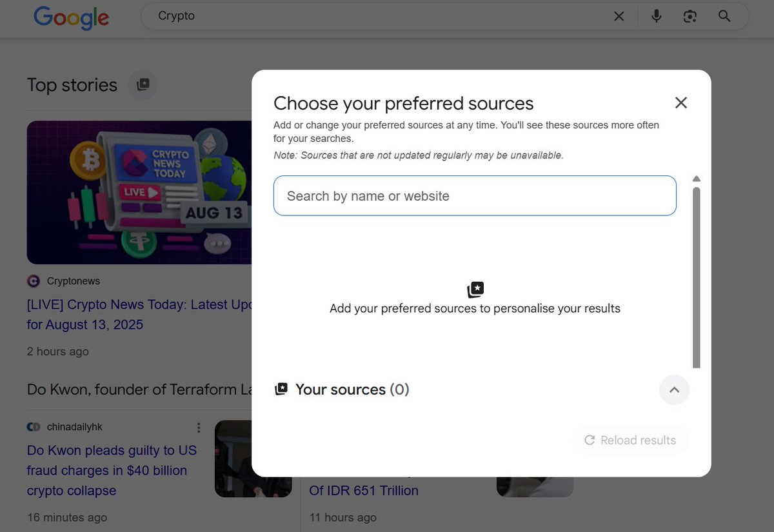Screen dimensions: 774x532
Task: Click the 2 hours ago timestamp
Action: click(x=58, y=351)
